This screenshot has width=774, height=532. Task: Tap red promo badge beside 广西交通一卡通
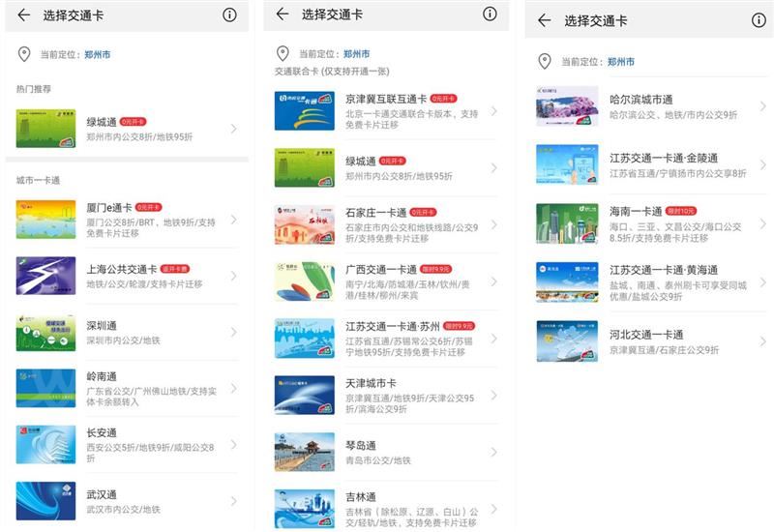click(x=436, y=269)
